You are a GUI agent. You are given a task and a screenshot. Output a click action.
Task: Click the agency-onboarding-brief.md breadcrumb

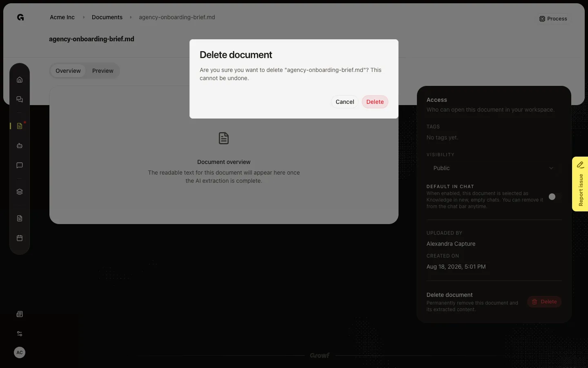[177, 17]
